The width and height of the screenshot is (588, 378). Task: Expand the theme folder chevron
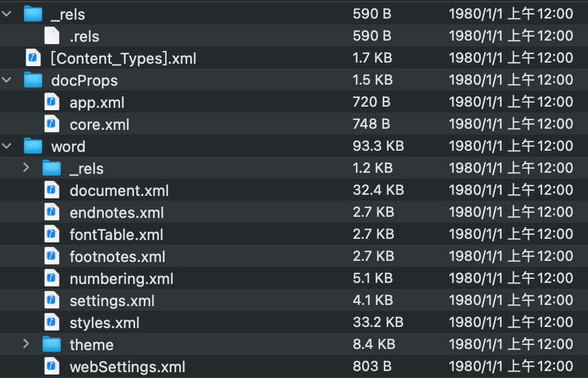click(26, 344)
